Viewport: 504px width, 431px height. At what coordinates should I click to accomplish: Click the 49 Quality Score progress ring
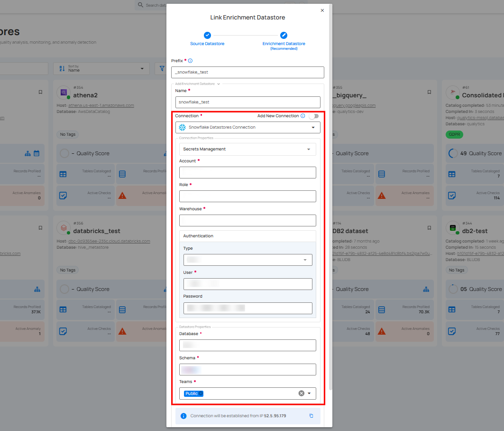pyautogui.click(x=453, y=153)
